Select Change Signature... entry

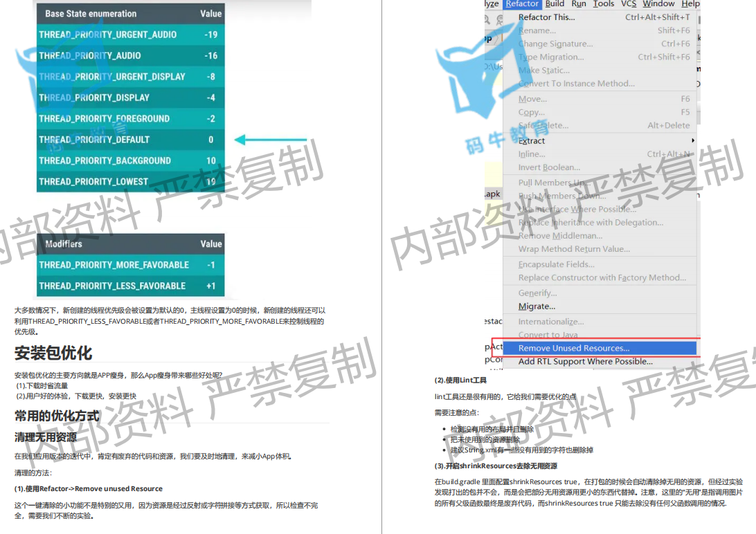[x=600, y=44]
